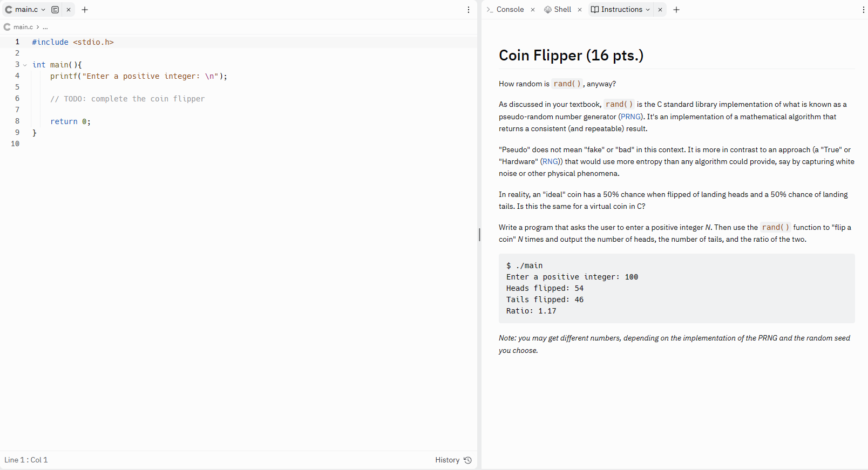
Task: Open Instructions tab dropdown chevron
Action: click(x=648, y=10)
